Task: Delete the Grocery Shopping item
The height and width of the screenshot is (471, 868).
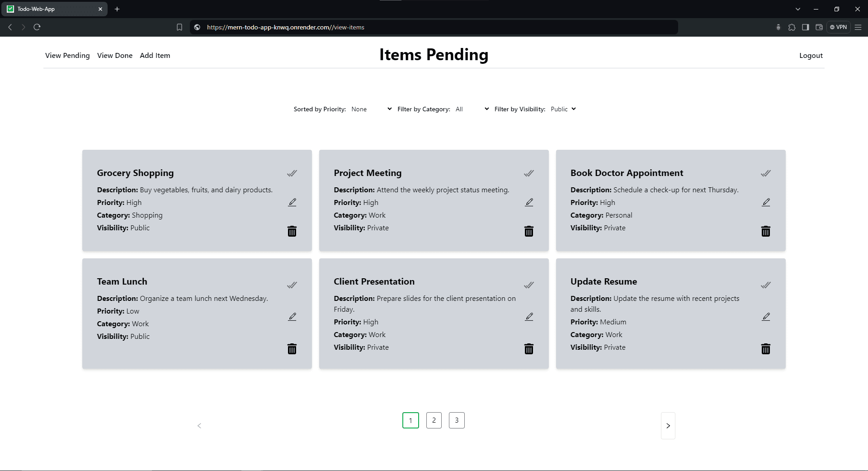Action: point(292,231)
